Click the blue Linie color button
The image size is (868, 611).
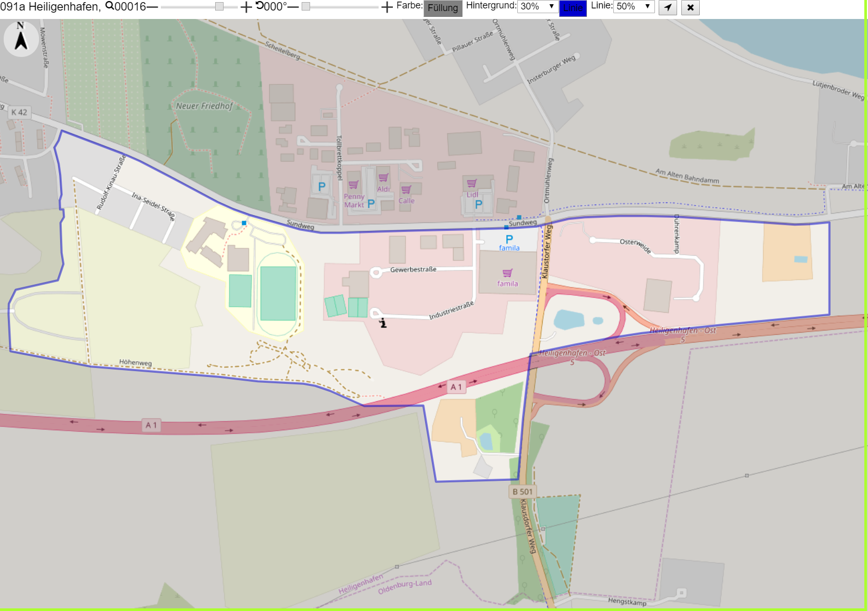click(573, 8)
